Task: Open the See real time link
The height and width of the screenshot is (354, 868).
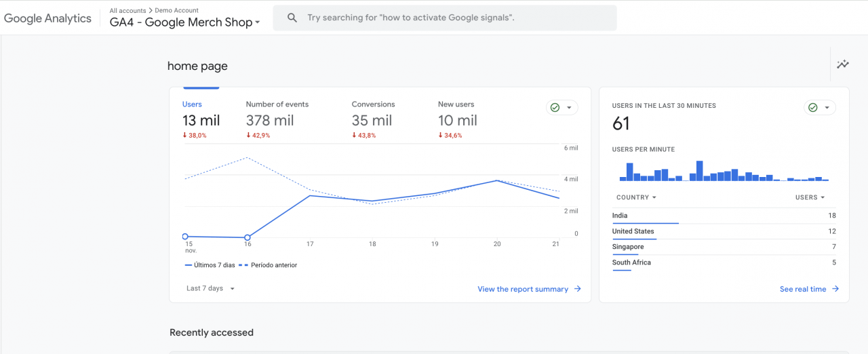Action: (802, 289)
